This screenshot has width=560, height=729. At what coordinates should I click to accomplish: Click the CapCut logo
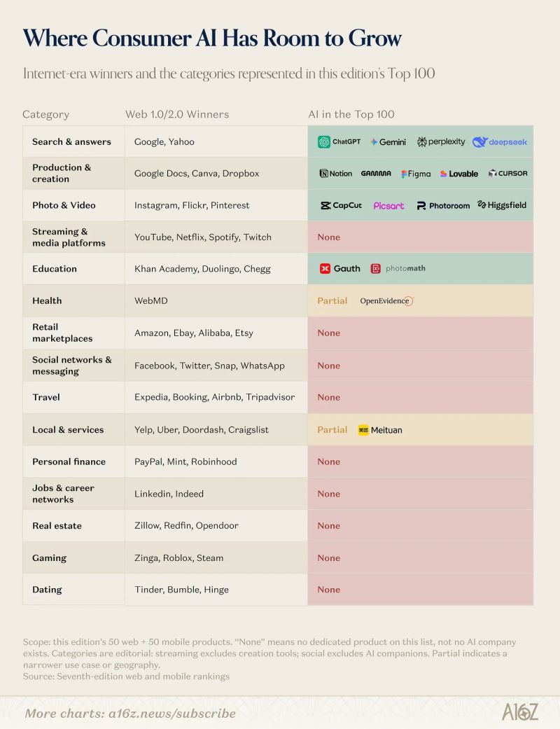341,205
